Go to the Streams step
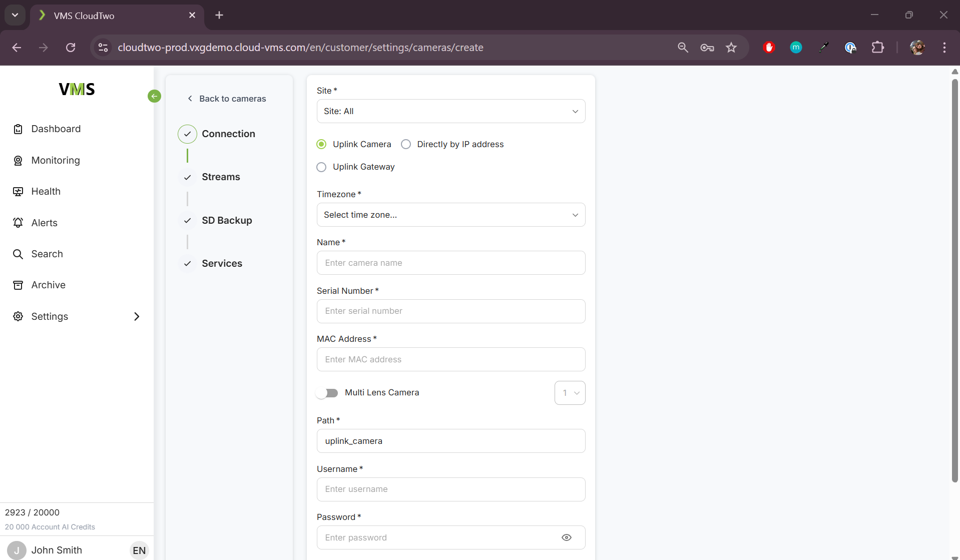The image size is (960, 560). (x=221, y=177)
